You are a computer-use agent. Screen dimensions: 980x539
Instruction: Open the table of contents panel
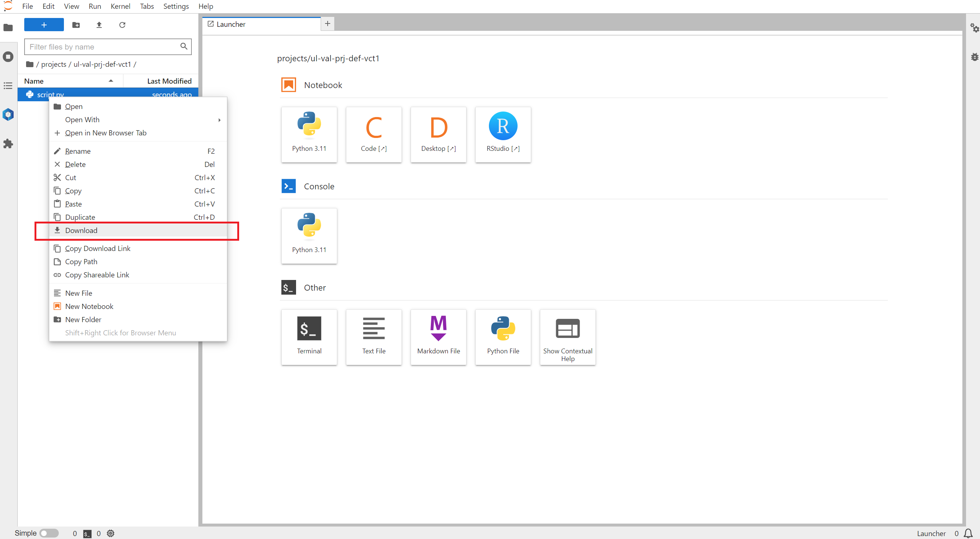point(8,85)
